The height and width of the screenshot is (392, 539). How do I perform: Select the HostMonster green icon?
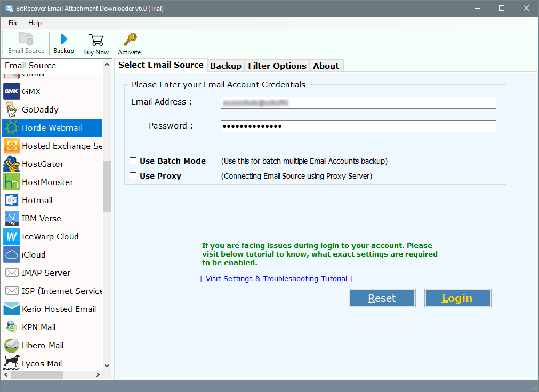pyautogui.click(x=12, y=182)
